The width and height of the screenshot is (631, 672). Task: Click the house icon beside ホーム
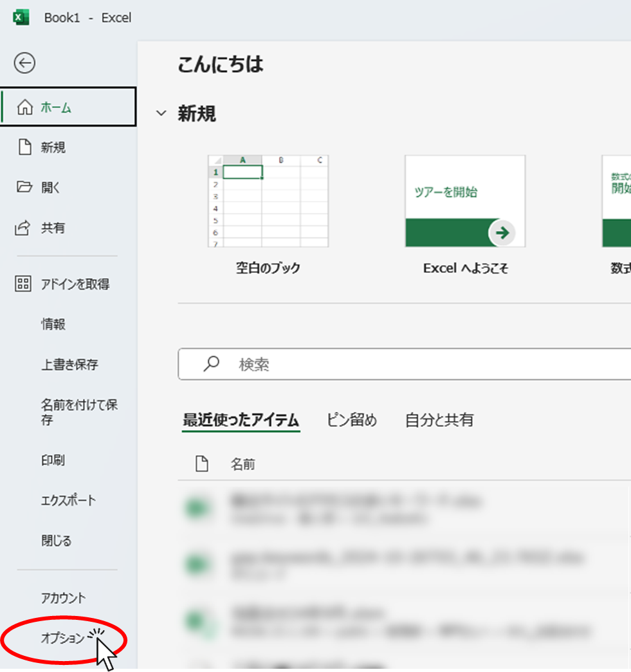click(25, 107)
